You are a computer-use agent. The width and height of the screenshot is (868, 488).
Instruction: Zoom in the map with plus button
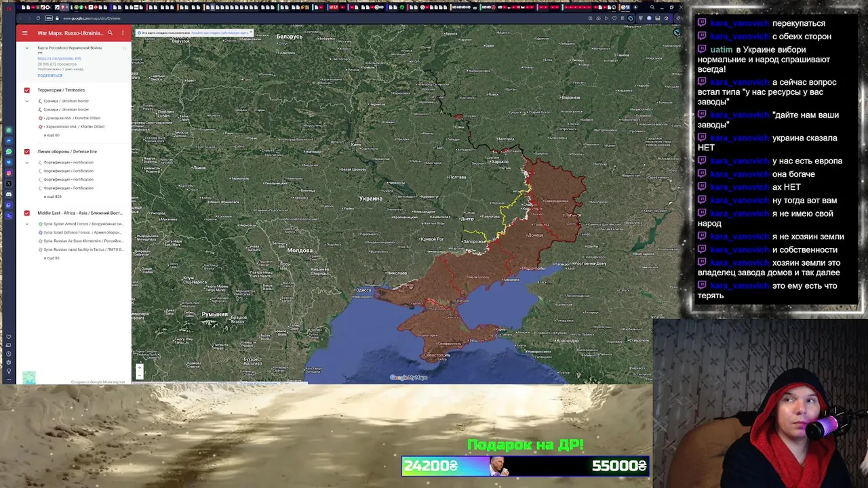click(x=139, y=367)
